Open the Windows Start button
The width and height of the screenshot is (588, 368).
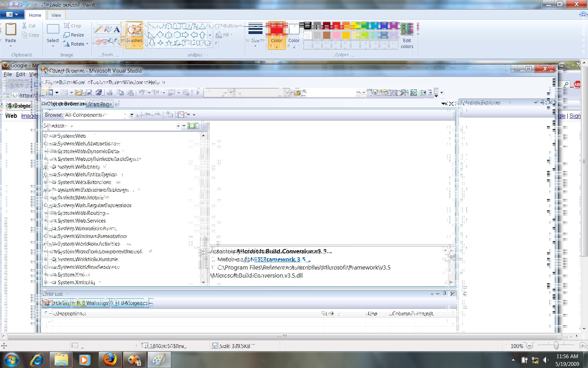[x=12, y=360]
